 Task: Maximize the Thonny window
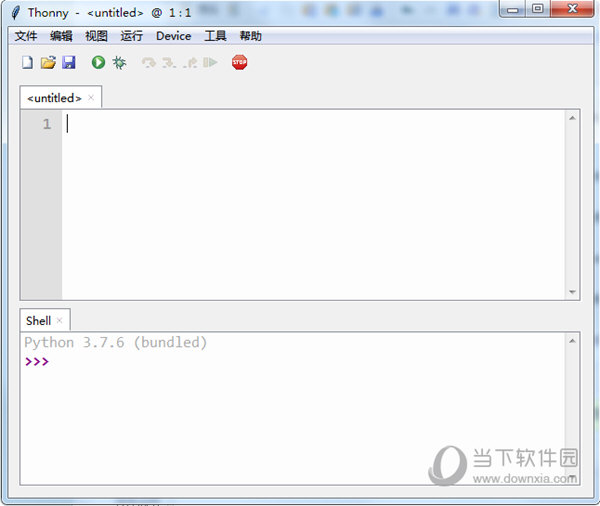[x=538, y=9]
